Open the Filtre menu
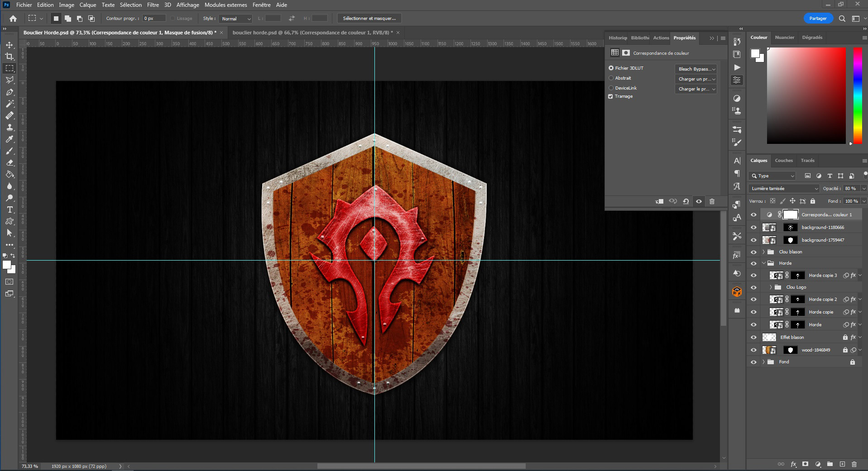The width and height of the screenshot is (868, 471). point(153,5)
